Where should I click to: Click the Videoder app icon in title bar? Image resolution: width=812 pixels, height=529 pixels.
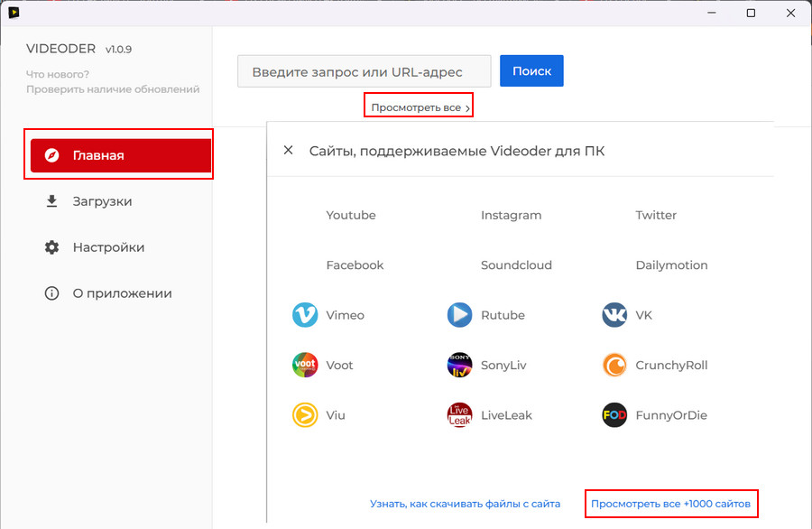click(14, 13)
